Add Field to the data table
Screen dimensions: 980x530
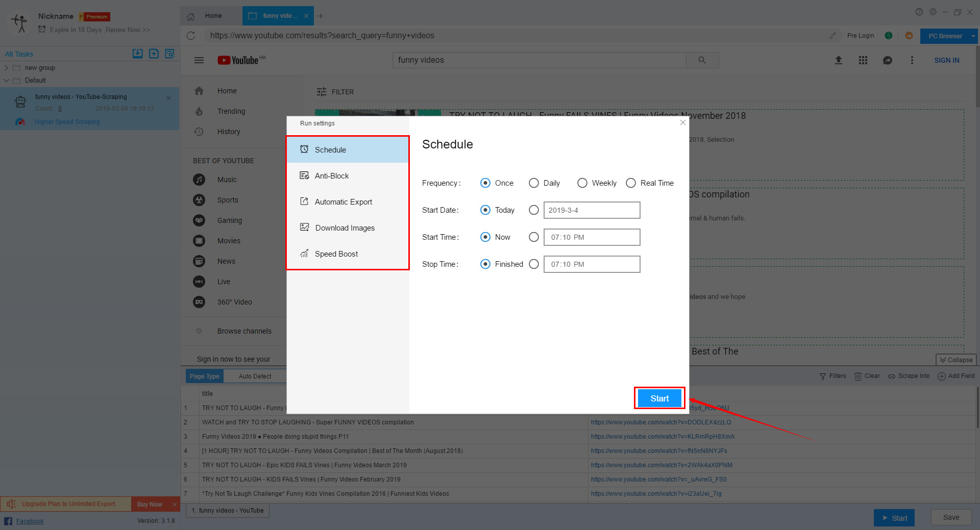(957, 376)
